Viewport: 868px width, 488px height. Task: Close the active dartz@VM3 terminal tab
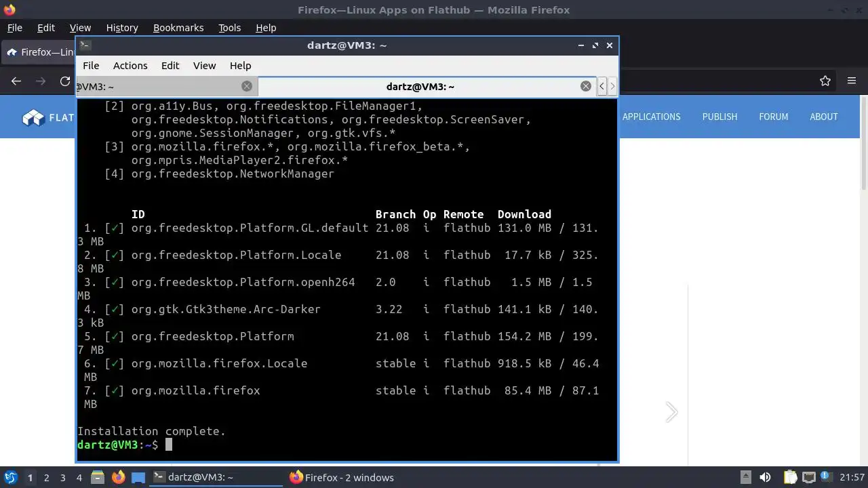(x=586, y=86)
